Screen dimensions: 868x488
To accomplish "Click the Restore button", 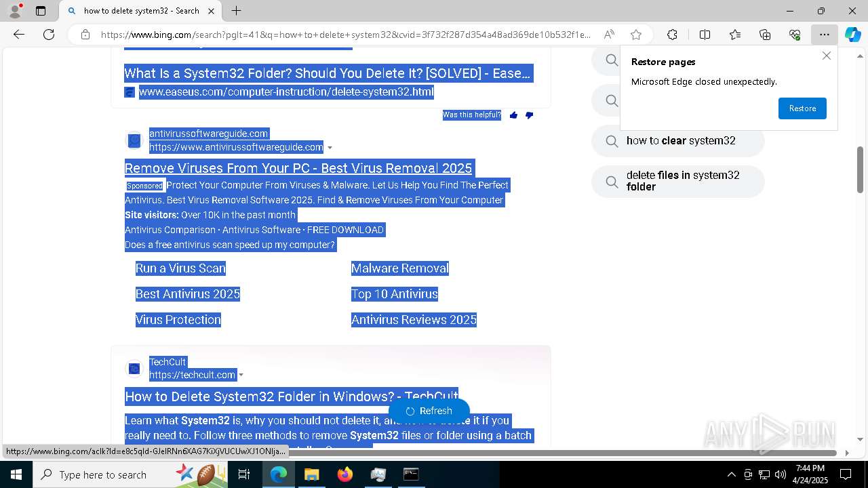I will 802,108.
